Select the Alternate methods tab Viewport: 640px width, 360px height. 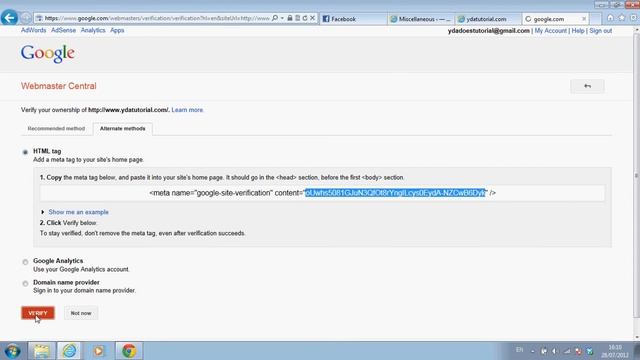coord(122,129)
